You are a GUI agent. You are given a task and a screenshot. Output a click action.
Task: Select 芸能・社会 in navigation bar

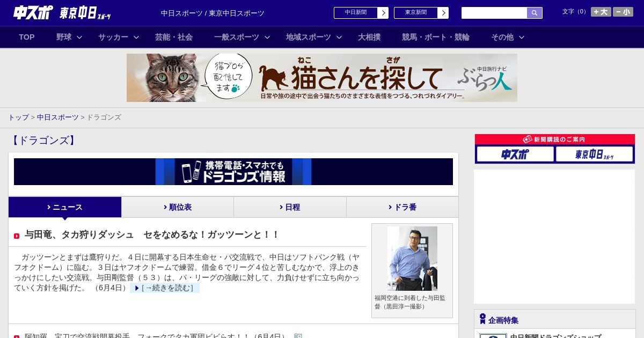[174, 37]
